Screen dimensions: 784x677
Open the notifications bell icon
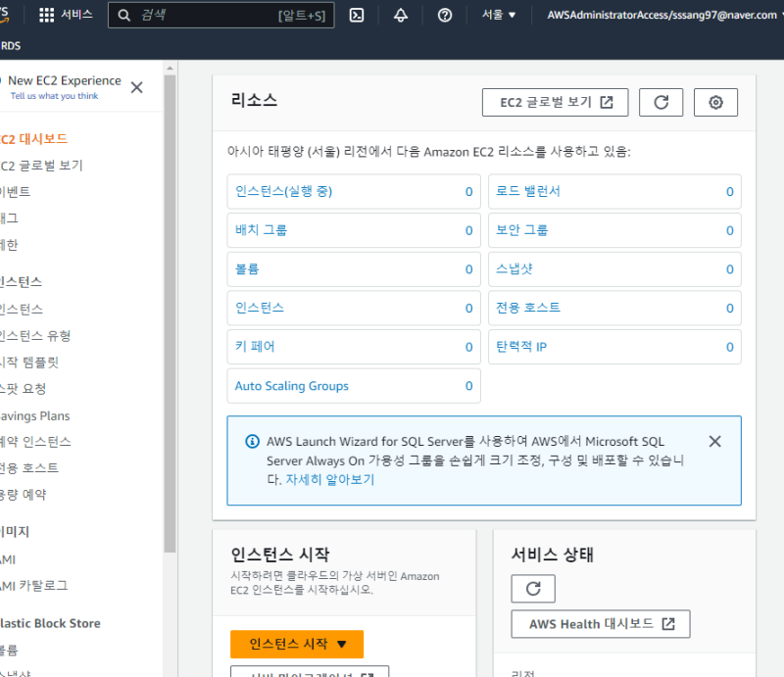click(401, 15)
